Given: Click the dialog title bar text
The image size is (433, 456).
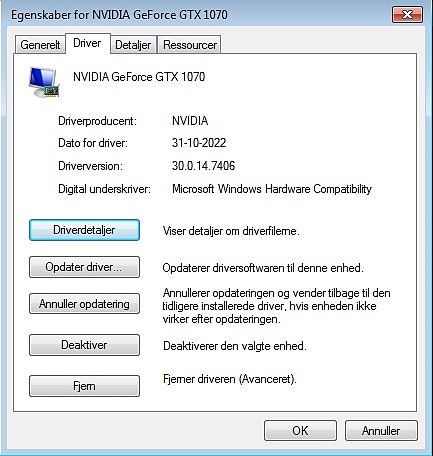Looking at the screenshot, I should point(119,15).
